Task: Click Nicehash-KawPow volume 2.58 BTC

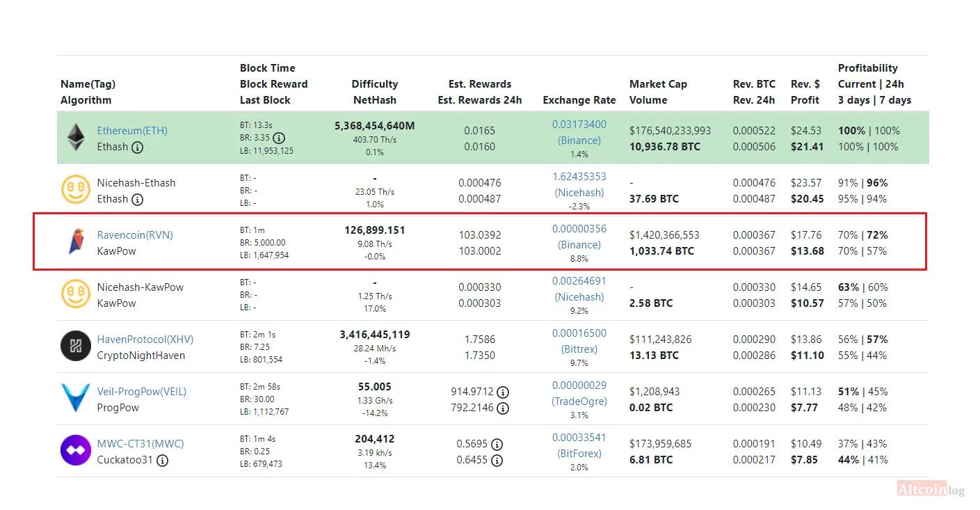Action: pyautogui.click(x=651, y=303)
